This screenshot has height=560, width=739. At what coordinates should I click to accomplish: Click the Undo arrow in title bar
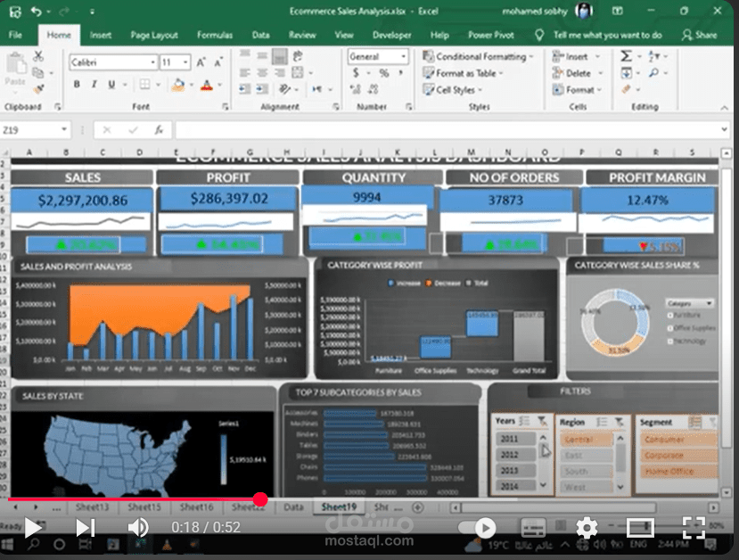(37, 11)
